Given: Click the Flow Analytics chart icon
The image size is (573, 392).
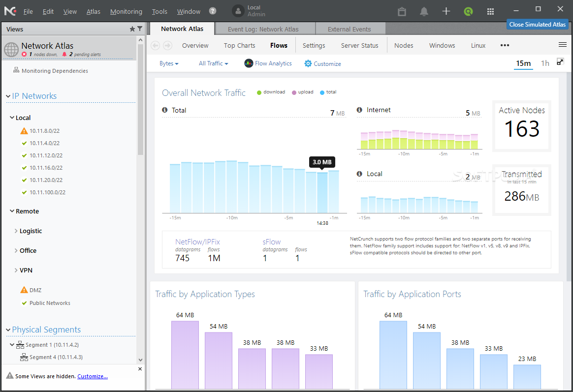Looking at the screenshot, I should (249, 63).
